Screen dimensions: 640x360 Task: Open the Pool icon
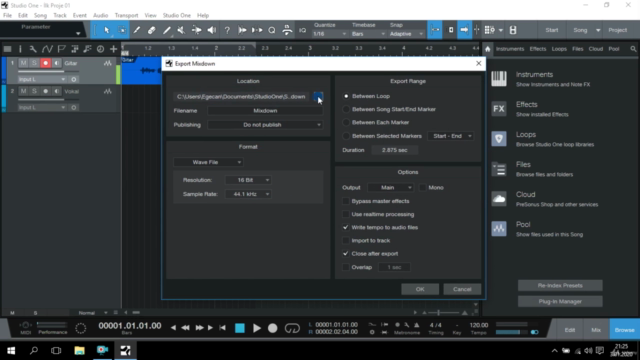(x=499, y=229)
